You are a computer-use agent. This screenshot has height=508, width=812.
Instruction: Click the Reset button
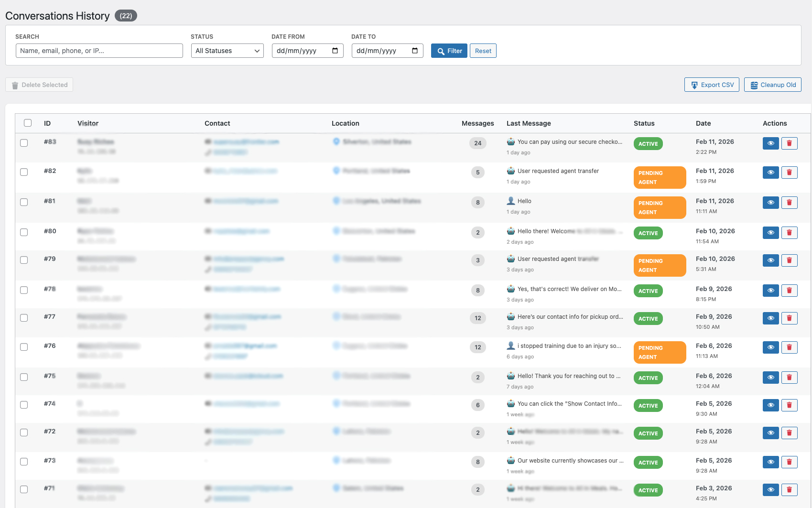tap(483, 50)
